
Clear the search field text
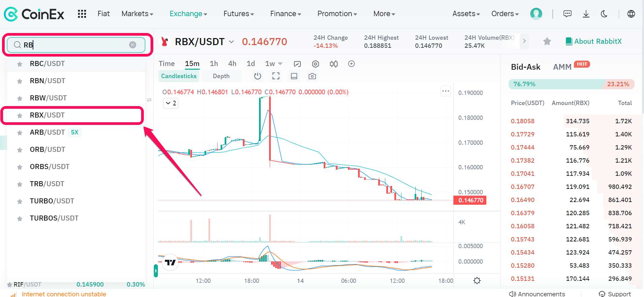(133, 45)
